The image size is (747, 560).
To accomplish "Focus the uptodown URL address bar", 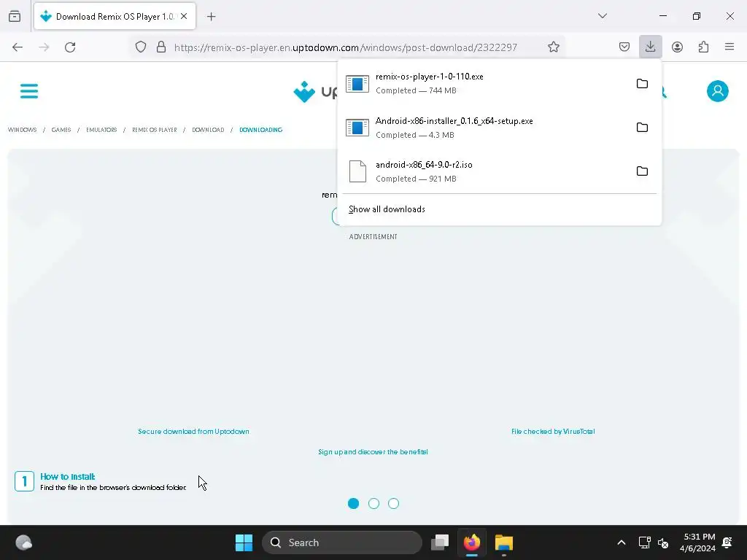I will tap(345, 47).
